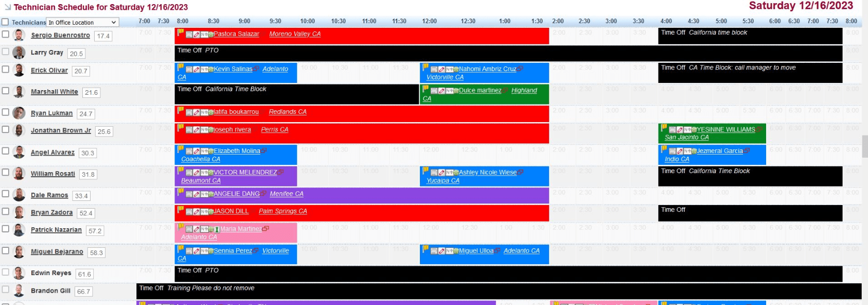This screenshot has height=305, width=868.
Task: Open the popup icon beside Elizabeth Molina
Action: 264,151
